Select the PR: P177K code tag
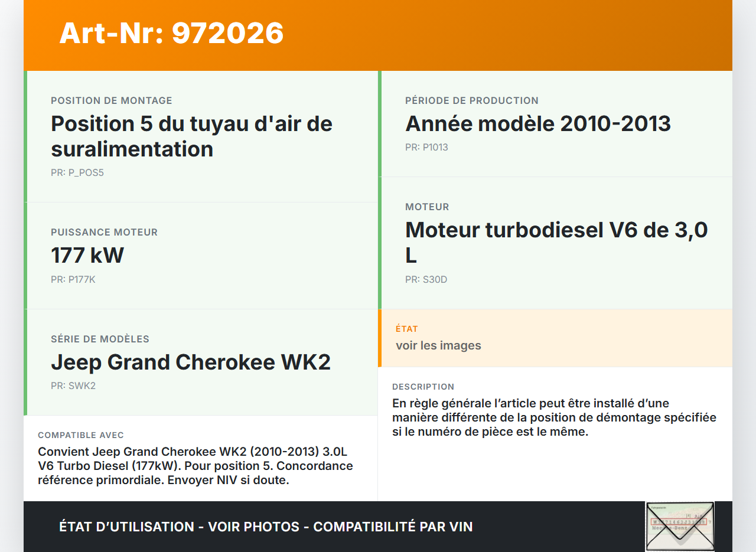The height and width of the screenshot is (552, 756). (x=74, y=279)
